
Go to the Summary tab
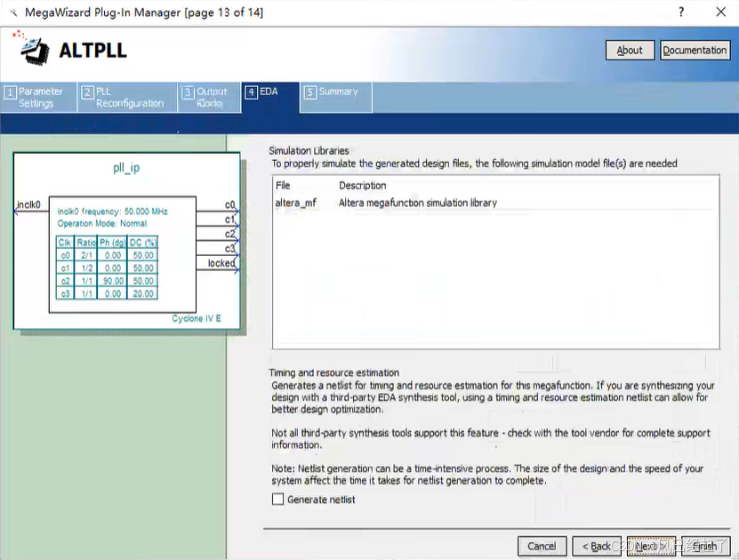pos(335,98)
